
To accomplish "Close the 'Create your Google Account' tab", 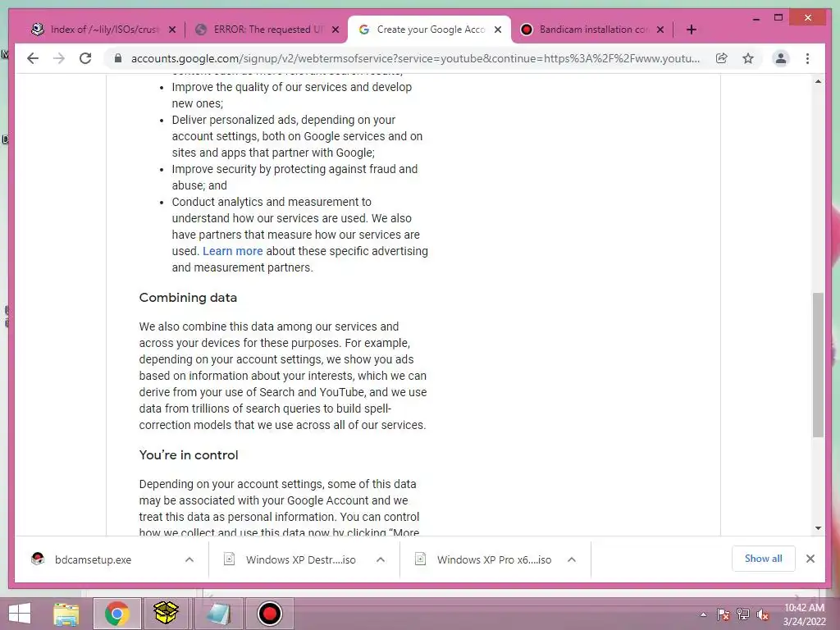I will 498,30.
